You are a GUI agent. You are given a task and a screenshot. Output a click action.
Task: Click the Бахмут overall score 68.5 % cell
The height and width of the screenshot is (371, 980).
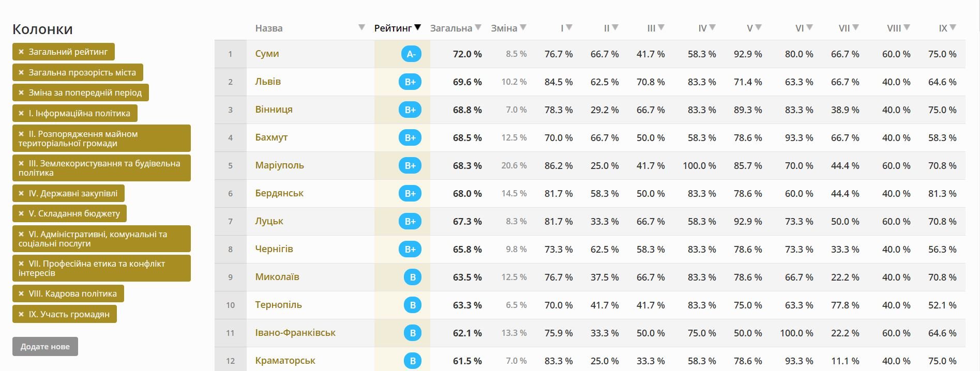coord(467,138)
